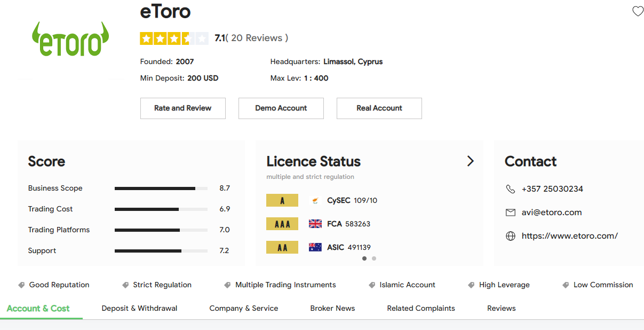The width and height of the screenshot is (644, 330).
Task: Click the High Leverage tag
Action: pos(504,285)
